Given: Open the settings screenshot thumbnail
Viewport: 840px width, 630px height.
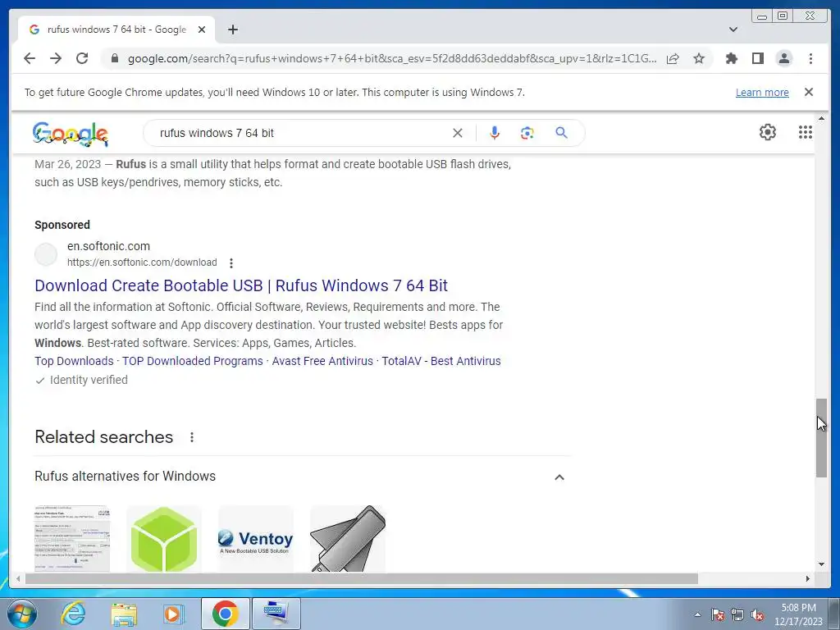Looking at the screenshot, I should pyautogui.click(x=72, y=539).
